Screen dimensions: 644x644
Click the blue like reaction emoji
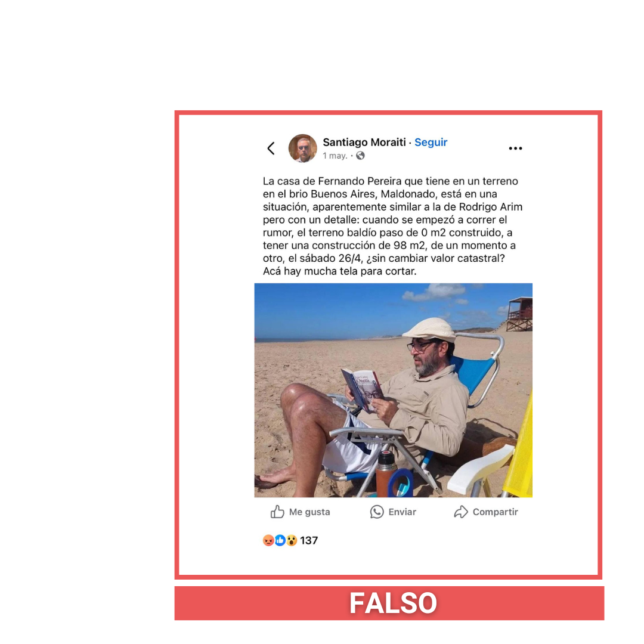[x=280, y=540]
